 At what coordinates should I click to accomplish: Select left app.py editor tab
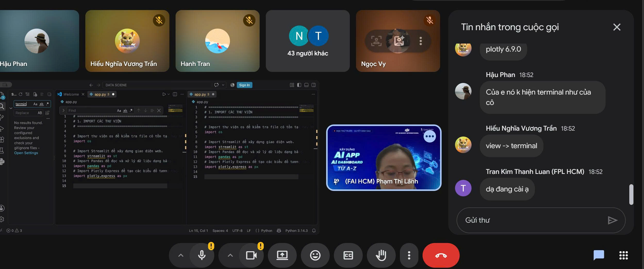pos(102,94)
